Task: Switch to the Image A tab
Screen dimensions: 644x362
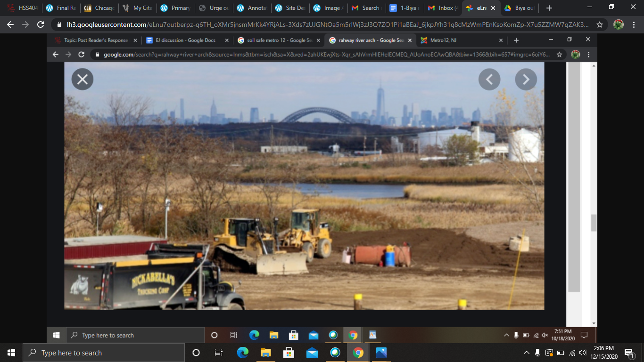Action: point(328,8)
